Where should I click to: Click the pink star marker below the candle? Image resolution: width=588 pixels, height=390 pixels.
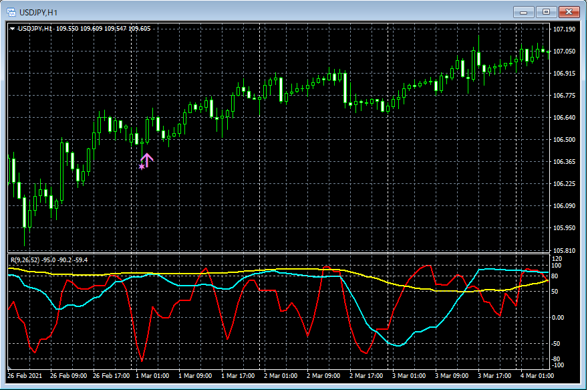coord(141,166)
